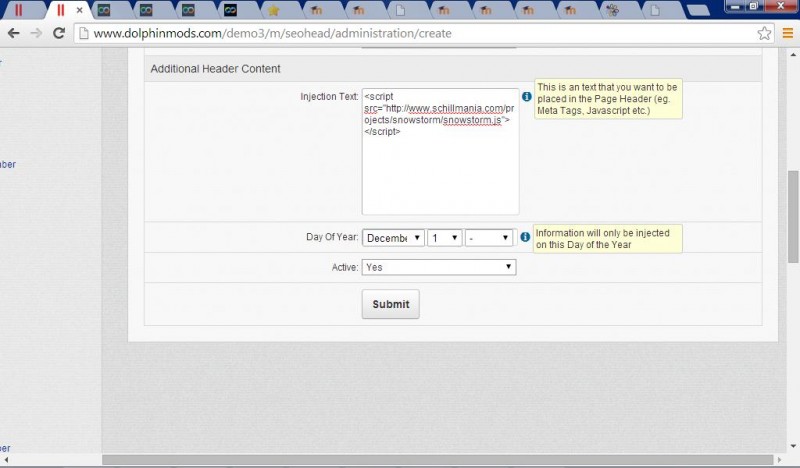Viewport: 800px width, 468px height.
Task: Close the active browser tab
Action: click(x=80, y=10)
